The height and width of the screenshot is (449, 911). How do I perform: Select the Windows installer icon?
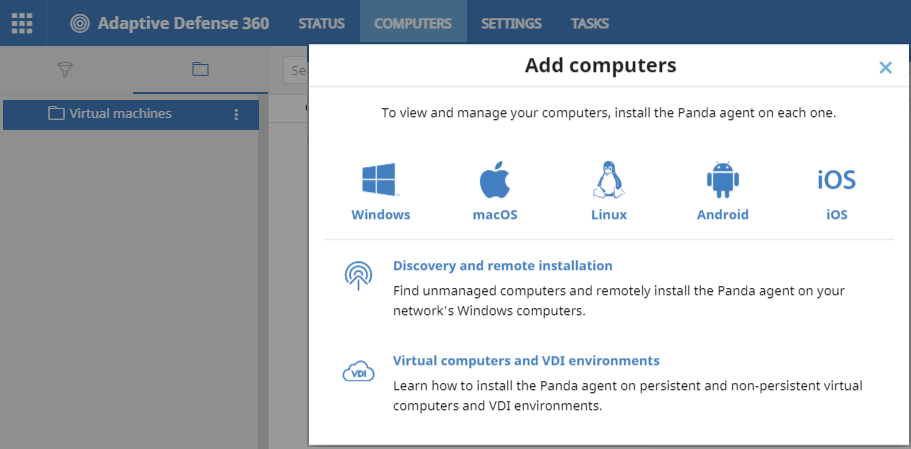[x=380, y=181]
